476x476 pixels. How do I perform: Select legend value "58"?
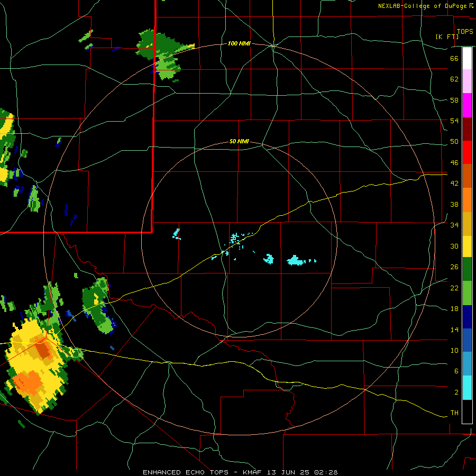click(x=454, y=100)
